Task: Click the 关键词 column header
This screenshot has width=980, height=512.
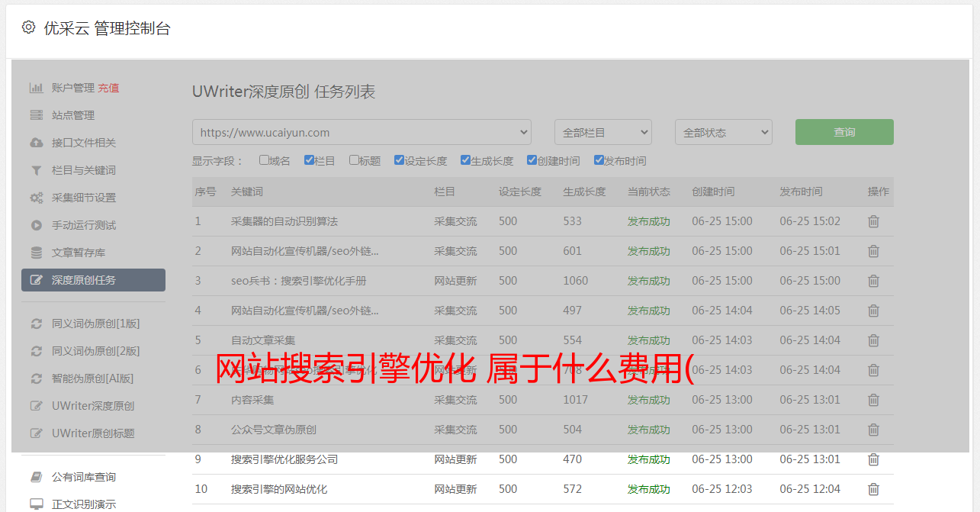Action: coord(247,192)
